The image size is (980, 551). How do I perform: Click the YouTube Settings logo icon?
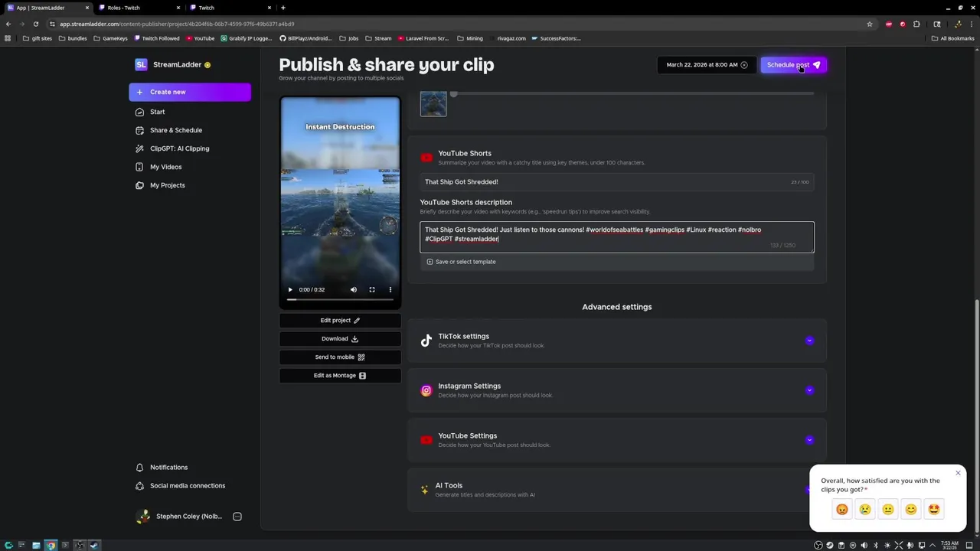point(426,440)
